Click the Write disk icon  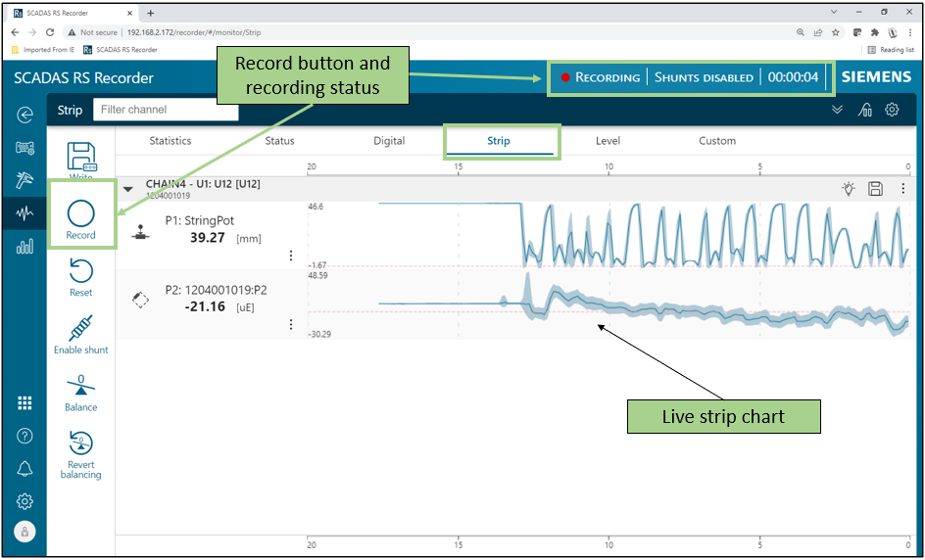pyautogui.click(x=80, y=157)
